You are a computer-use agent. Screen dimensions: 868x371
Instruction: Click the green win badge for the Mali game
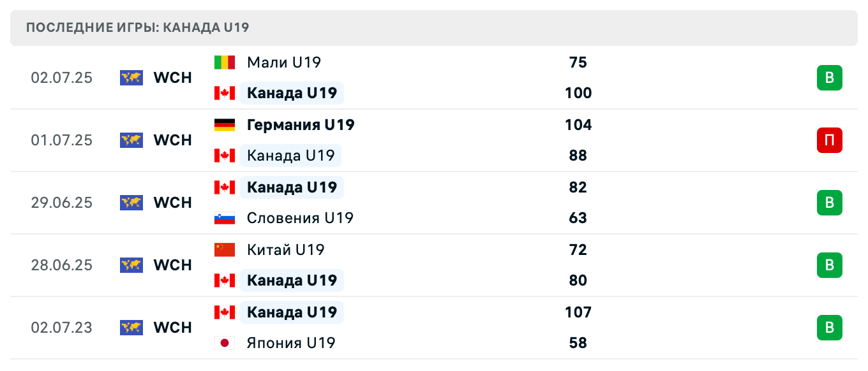point(829,78)
